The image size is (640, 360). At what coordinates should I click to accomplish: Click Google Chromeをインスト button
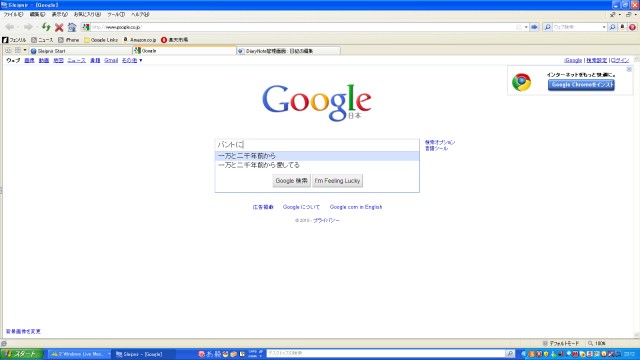(581, 85)
